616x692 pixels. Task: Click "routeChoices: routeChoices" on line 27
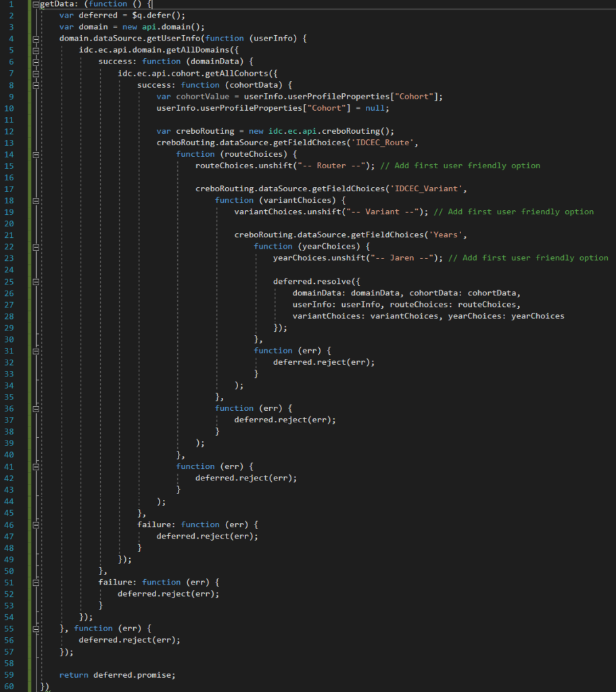452,305
